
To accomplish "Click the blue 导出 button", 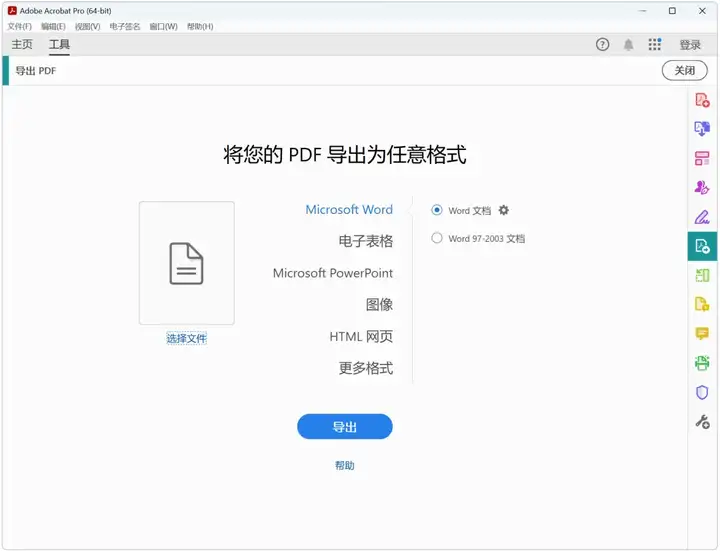I will pyautogui.click(x=345, y=427).
